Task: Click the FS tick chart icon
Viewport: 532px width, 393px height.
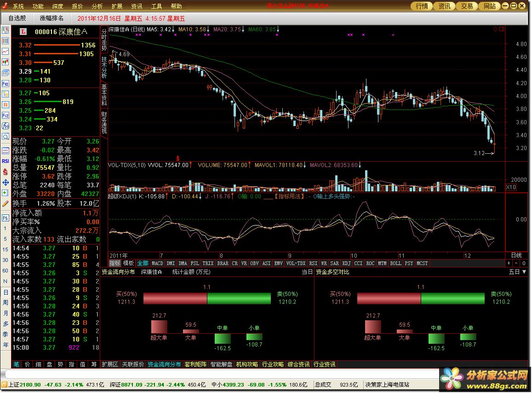Action: [5, 218]
